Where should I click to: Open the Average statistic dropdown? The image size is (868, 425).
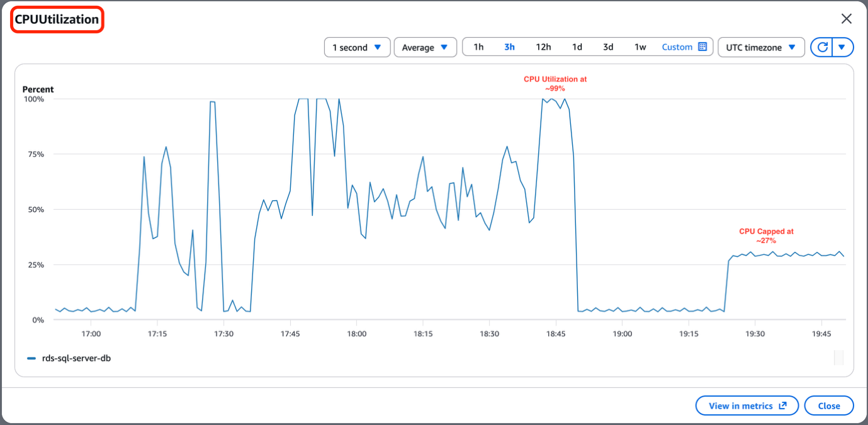tap(425, 47)
